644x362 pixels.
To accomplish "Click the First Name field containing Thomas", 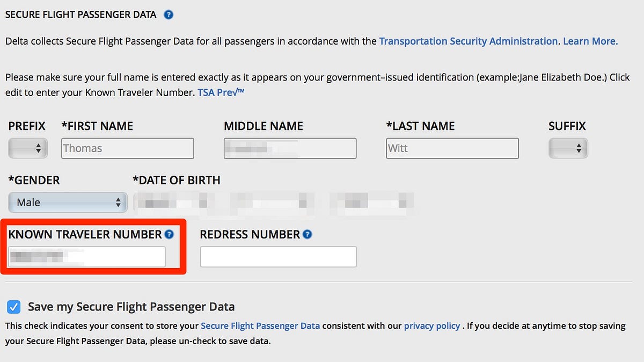I will [x=127, y=148].
